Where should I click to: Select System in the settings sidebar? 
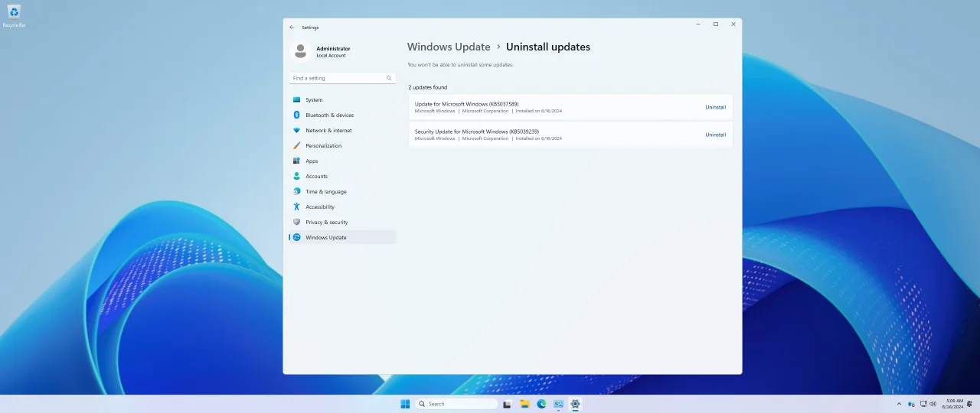342,99
